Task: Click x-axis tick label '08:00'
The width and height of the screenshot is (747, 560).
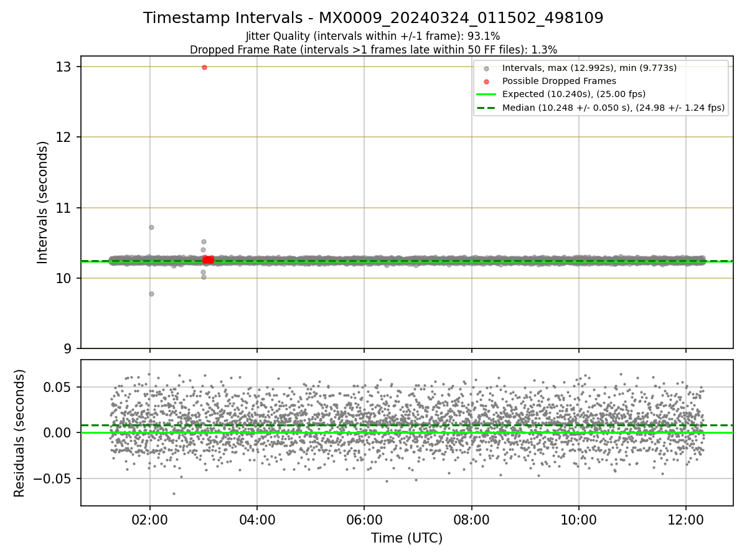Action: pos(471,519)
